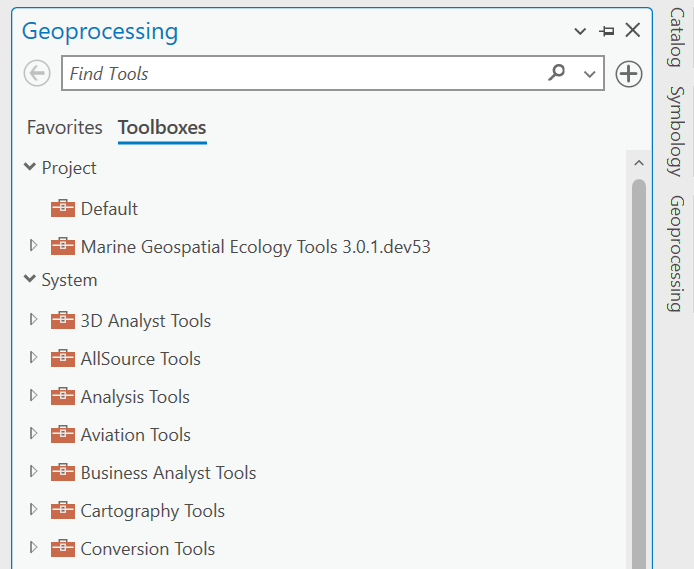Select the Business Analyst Tools label
Viewport: 694px width, 569px height.
tap(168, 473)
